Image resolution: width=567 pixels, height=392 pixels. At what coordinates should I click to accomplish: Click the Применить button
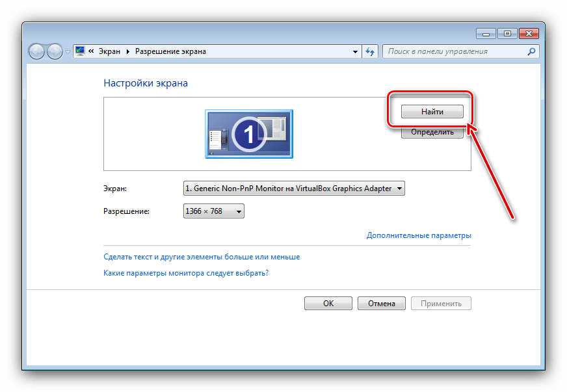441,304
